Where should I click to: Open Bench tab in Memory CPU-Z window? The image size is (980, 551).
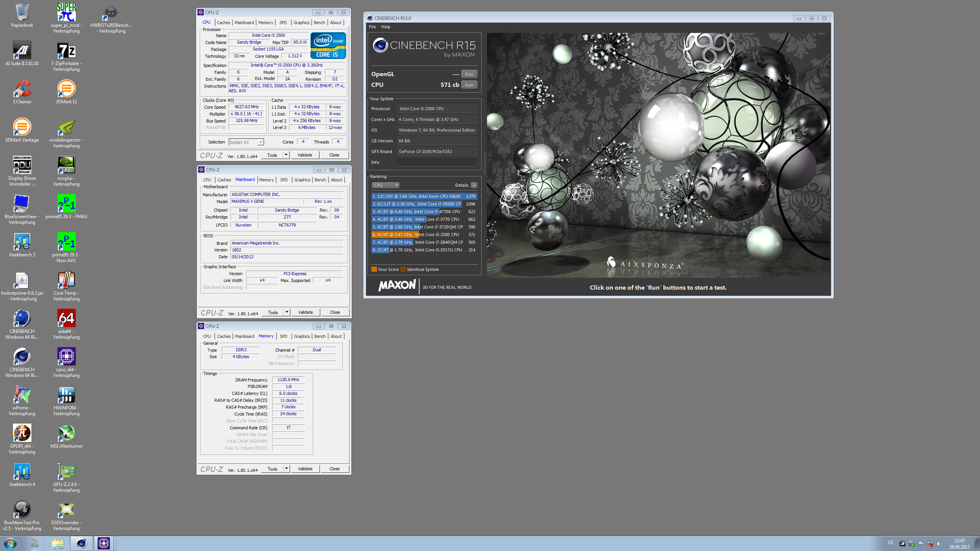pyautogui.click(x=320, y=336)
